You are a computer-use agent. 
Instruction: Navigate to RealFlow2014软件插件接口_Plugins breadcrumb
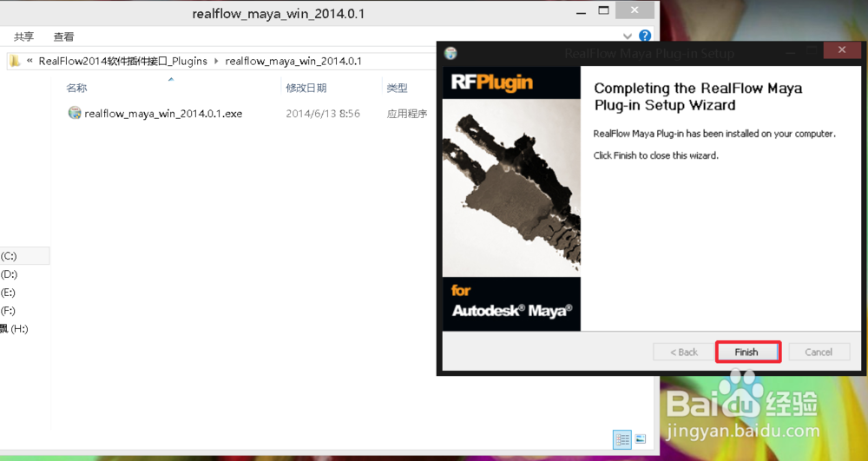(122, 61)
